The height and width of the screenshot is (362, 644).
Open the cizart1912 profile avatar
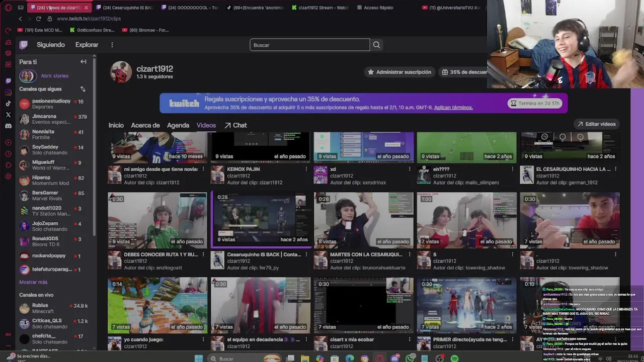coord(121,72)
